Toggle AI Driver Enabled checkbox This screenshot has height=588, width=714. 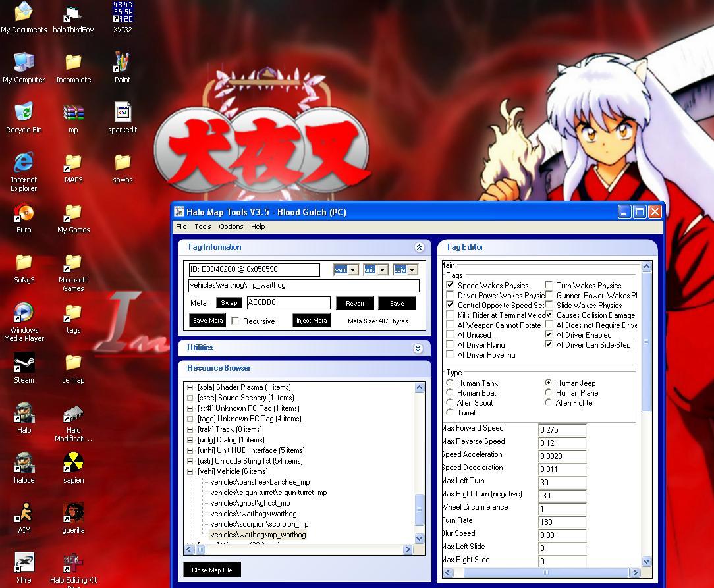tap(549, 334)
